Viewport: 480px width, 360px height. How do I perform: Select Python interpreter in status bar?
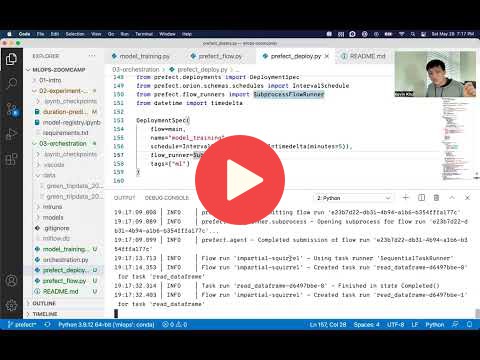pos(106,324)
